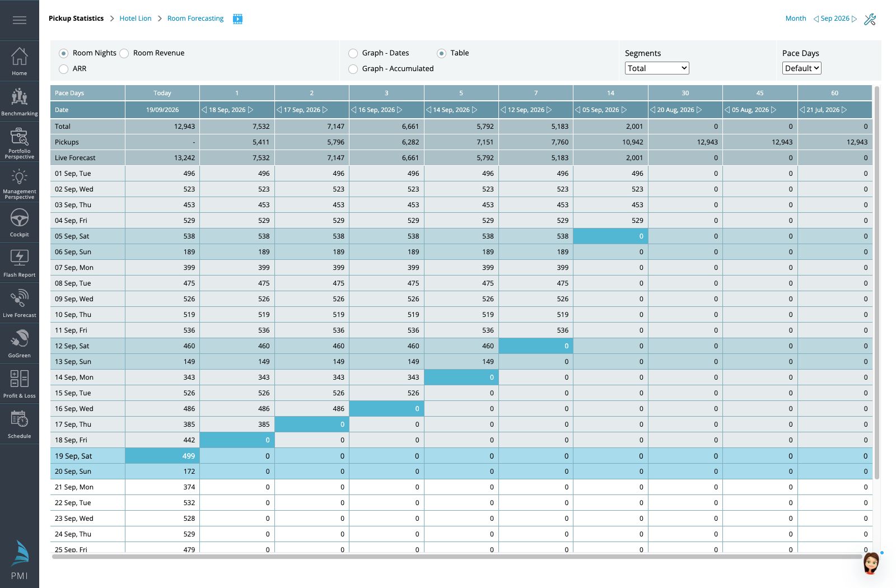This screenshot has width=896, height=588.
Task: Step forward from 21 Jul, 2026 date
Action: pyautogui.click(x=844, y=110)
